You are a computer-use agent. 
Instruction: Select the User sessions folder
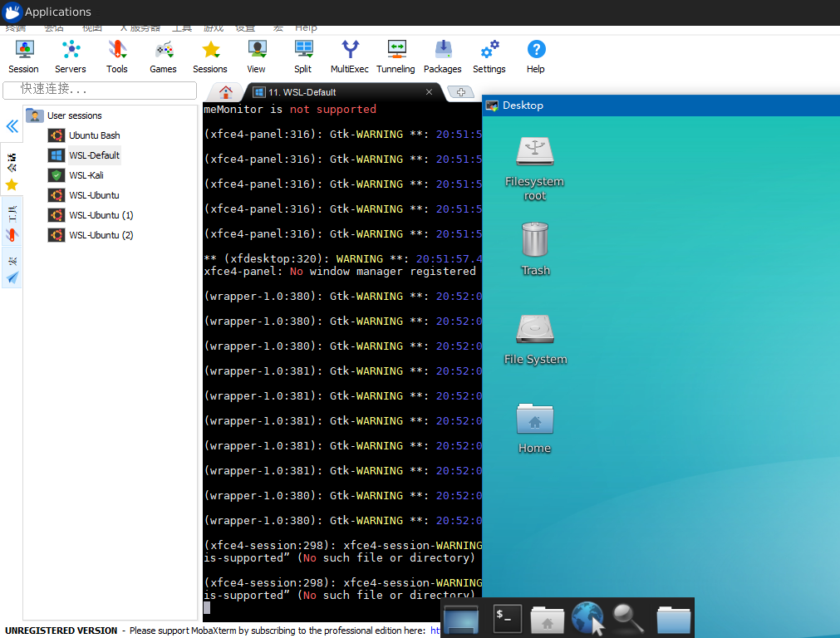point(64,115)
